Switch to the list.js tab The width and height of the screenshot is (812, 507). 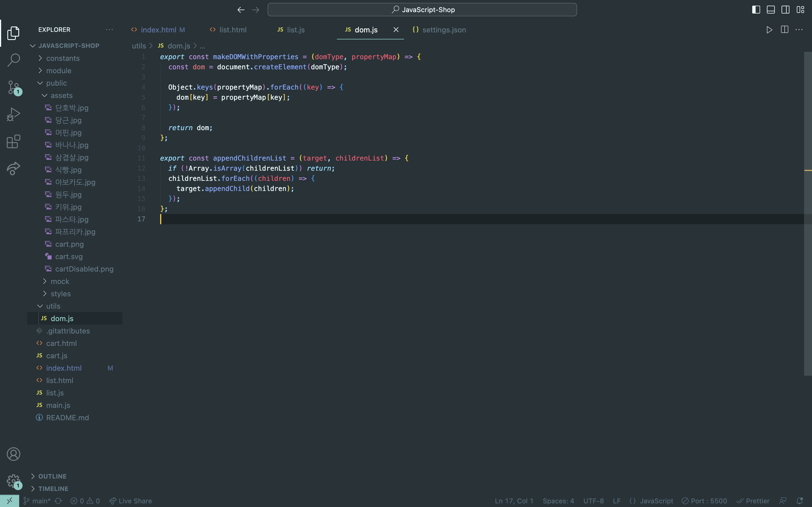coord(295,30)
